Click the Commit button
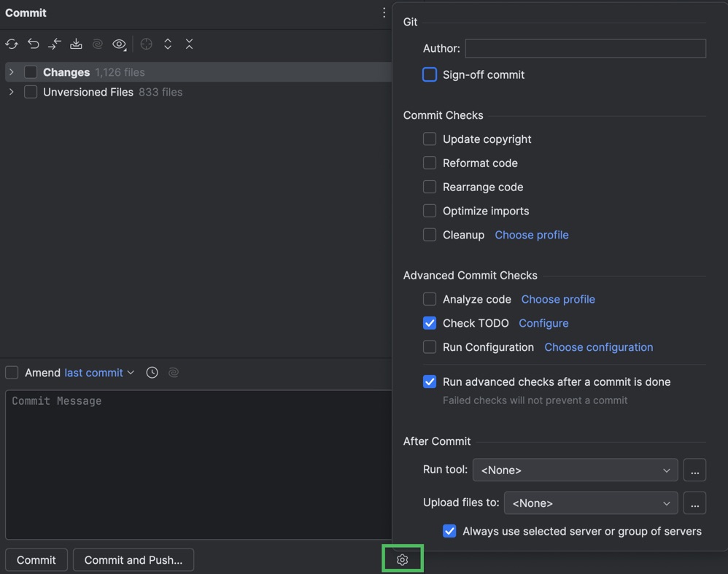 point(36,560)
